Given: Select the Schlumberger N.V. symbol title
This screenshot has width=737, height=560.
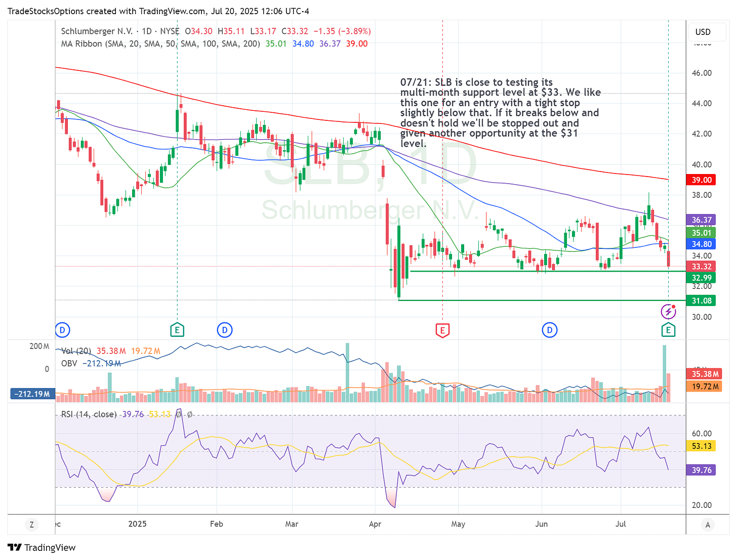Looking at the screenshot, I should (x=98, y=31).
